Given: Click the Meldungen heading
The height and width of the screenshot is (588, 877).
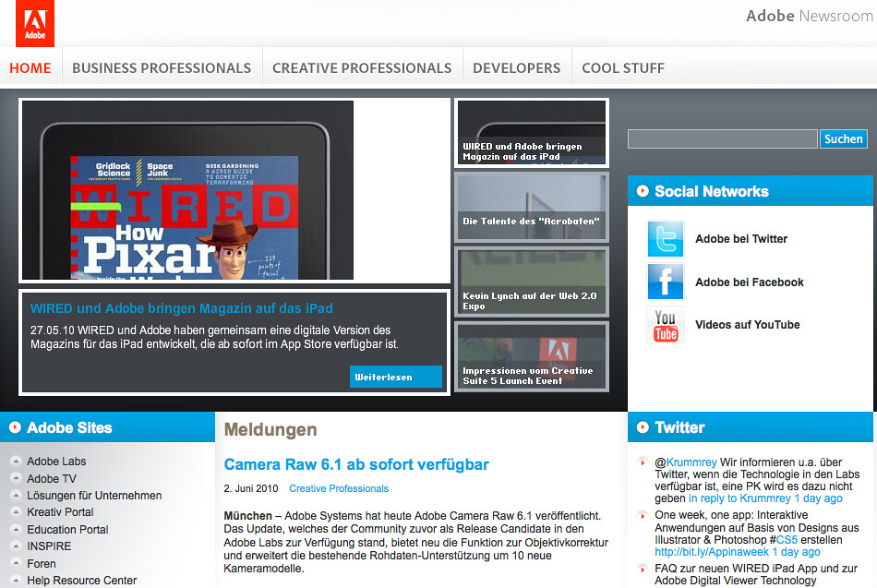Looking at the screenshot, I should tap(270, 429).
